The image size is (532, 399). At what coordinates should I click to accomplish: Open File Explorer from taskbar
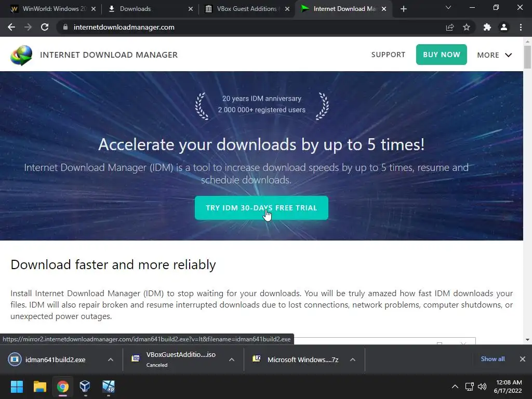[39, 387]
